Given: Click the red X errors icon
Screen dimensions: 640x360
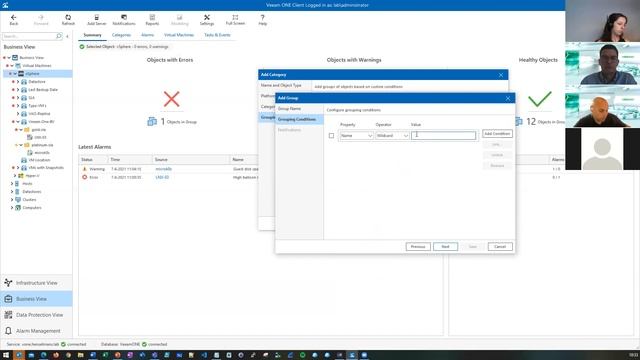Looking at the screenshot, I should [171, 99].
